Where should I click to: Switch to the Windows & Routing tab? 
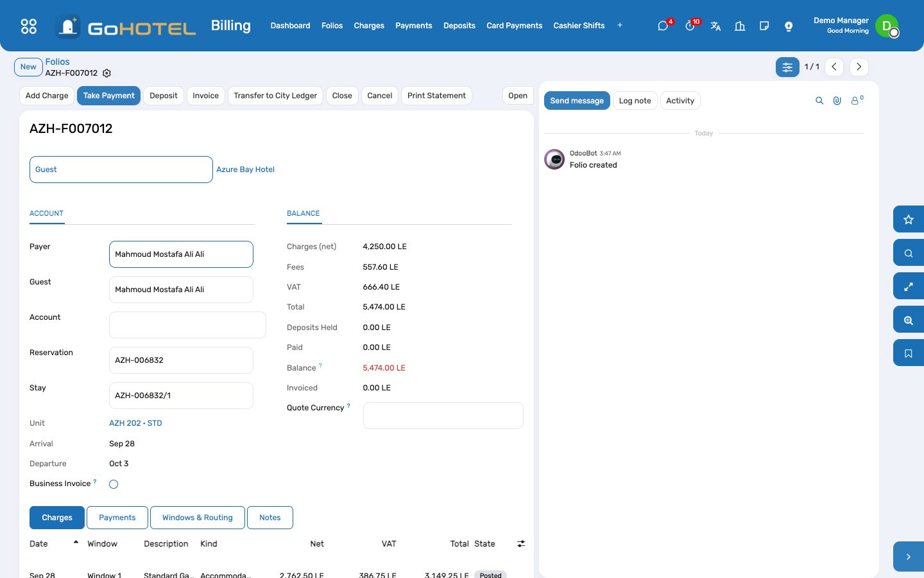tap(198, 518)
